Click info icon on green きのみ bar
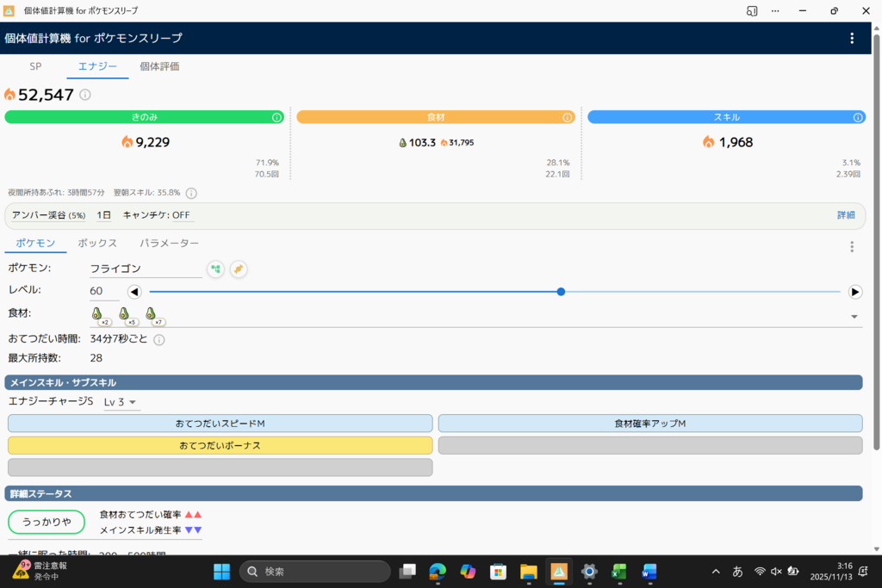Viewport: 882px width, 588px height. (277, 117)
